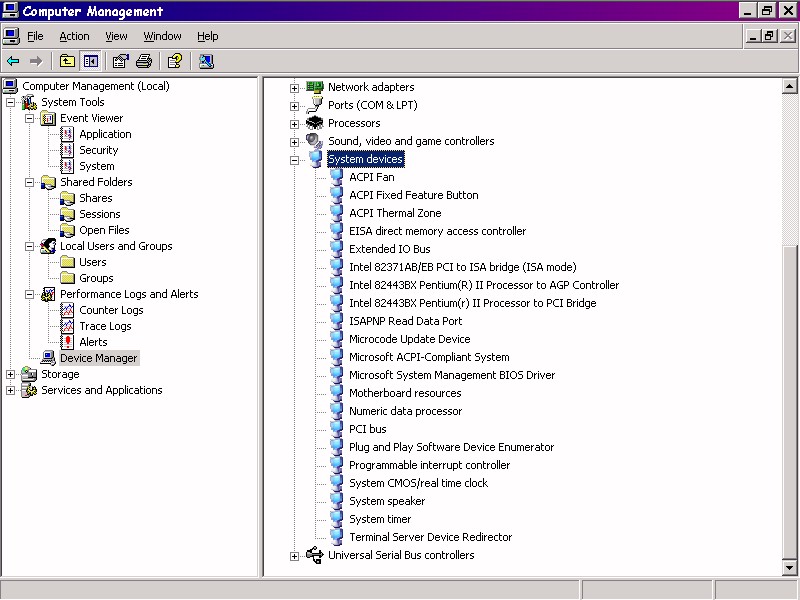Expand the Storage node
800x600 pixels.
pos(10,374)
